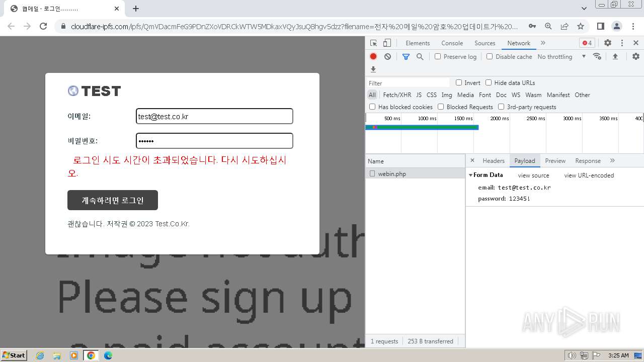Open network conditions wifi icon
This screenshot has height=362, width=644.
(597, 56)
